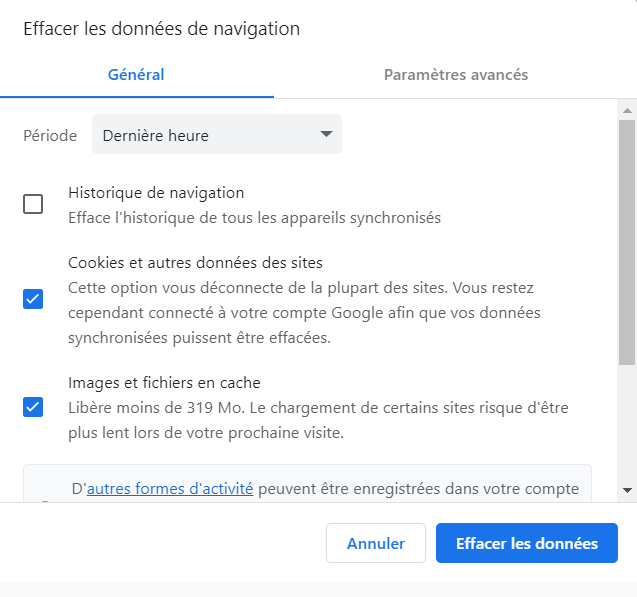This screenshot has width=637, height=597.
Task: Uncheck the Cookies et autres données checkbox
Action: coord(33,299)
